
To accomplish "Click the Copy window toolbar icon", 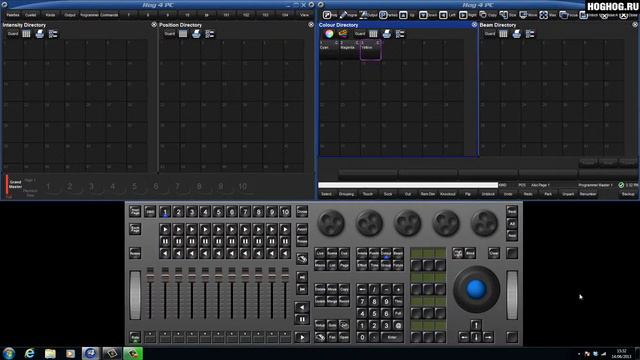I will (483, 15).
